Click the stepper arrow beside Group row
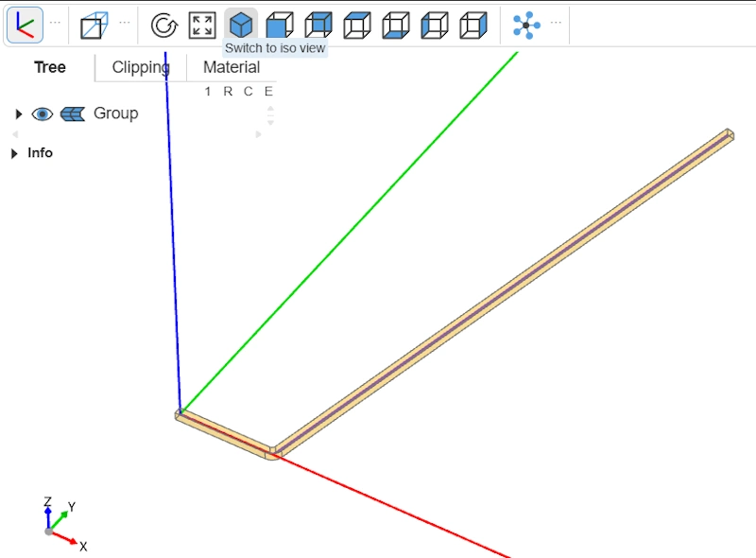The height and width of the screenshot is (558, 756). pos(269,113)
